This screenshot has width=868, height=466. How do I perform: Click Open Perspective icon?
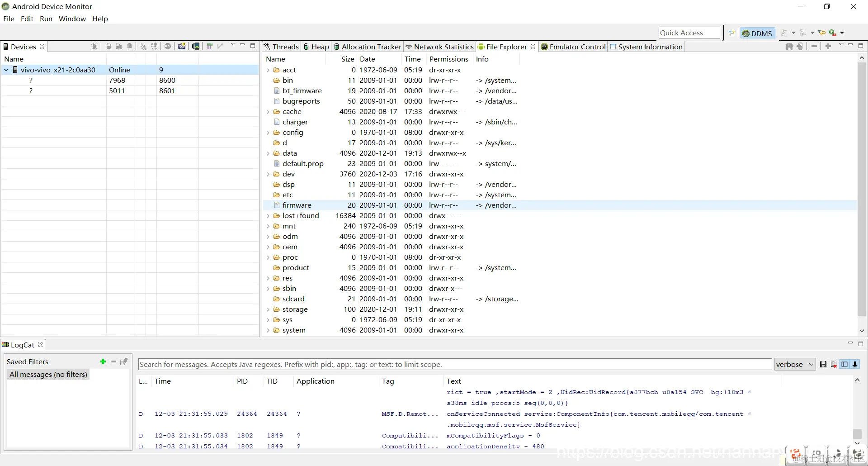pyautogui.click(x=731, y=33)
